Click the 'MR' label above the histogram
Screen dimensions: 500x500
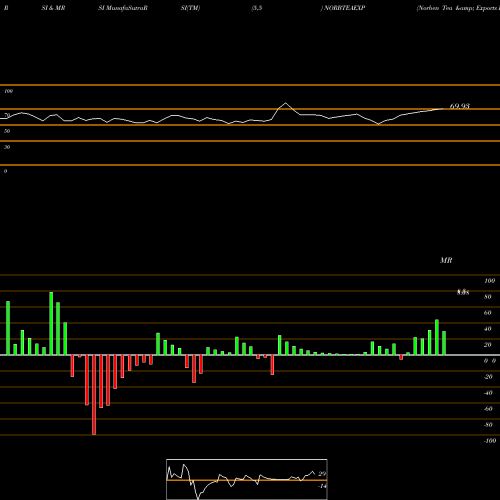446,260
